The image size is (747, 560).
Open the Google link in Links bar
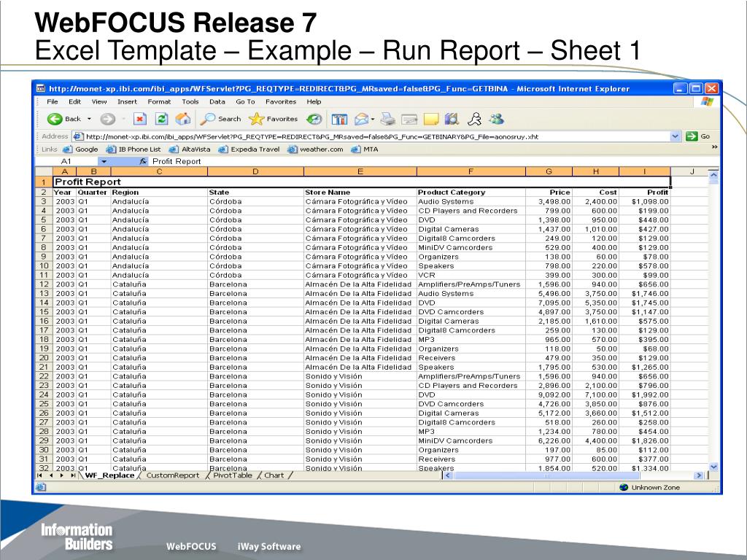click(80, 149)
